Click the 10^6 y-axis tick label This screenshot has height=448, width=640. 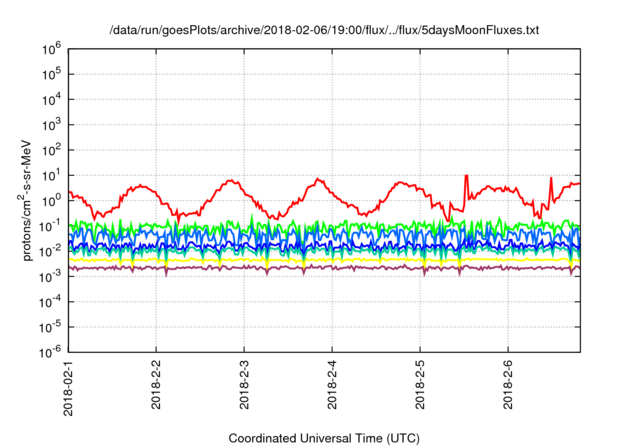(x=51, y=49)
